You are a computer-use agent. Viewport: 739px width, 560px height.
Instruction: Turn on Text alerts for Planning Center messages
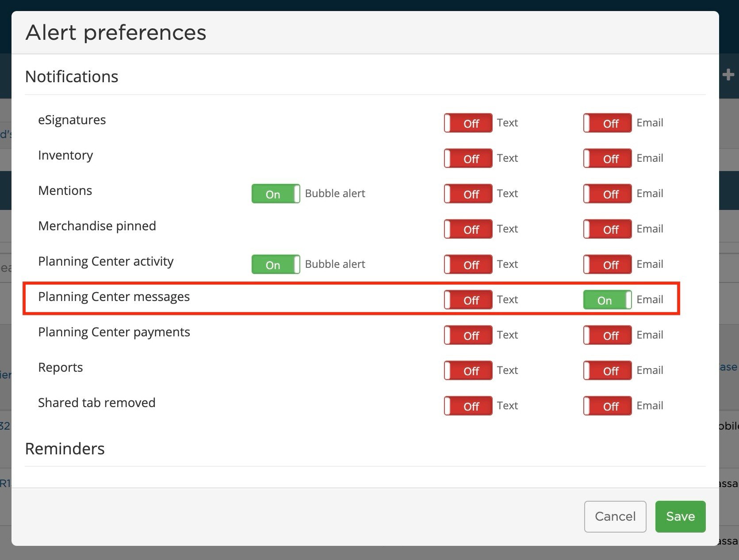[467, 300]
